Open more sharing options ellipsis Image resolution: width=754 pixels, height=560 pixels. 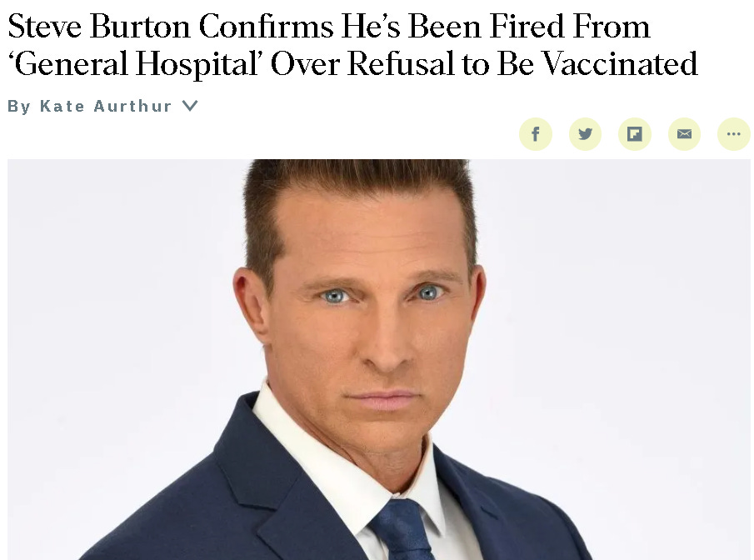(733, 133)
